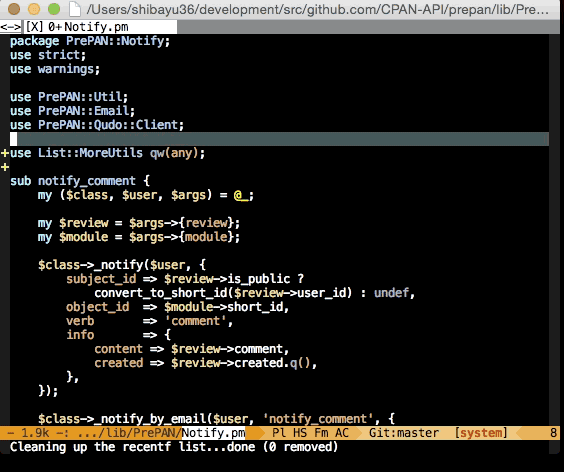
Task: Click 'use PrePAN::Qudo::Client;' line
Action: pyautogui.click(x=97, y=125)
